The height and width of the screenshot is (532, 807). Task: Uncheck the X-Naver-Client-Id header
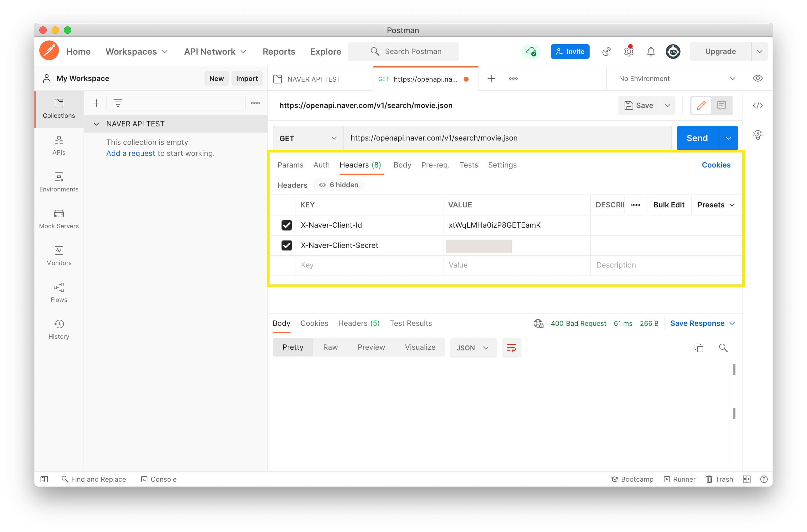pyautogui.click(x=287, y=225)
